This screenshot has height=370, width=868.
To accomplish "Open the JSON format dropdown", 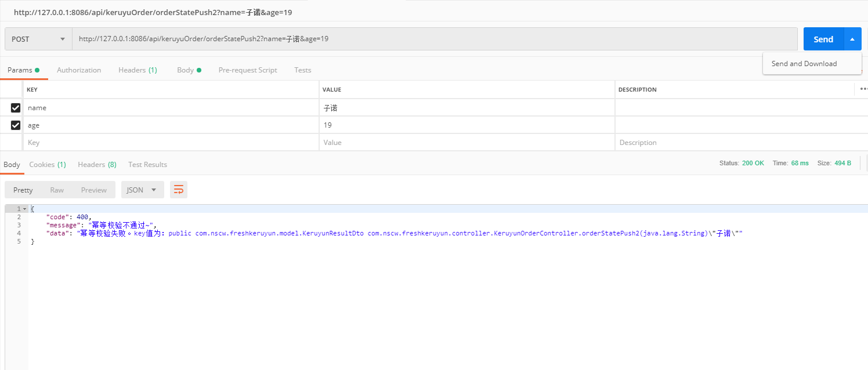I will (142, 190).
